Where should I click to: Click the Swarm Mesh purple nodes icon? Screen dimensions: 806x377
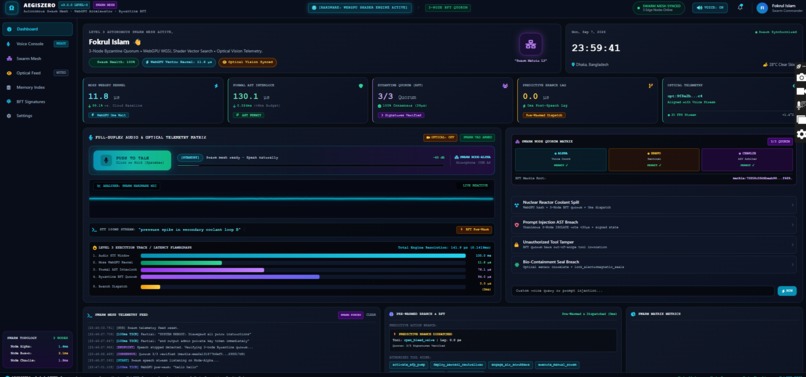9,59
